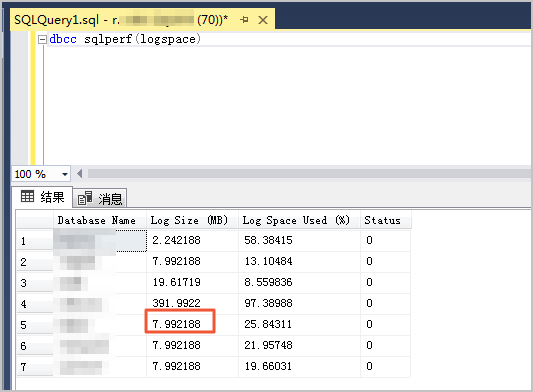
Task: Click log space used cell 19.66031
Action: pos(299,367)
